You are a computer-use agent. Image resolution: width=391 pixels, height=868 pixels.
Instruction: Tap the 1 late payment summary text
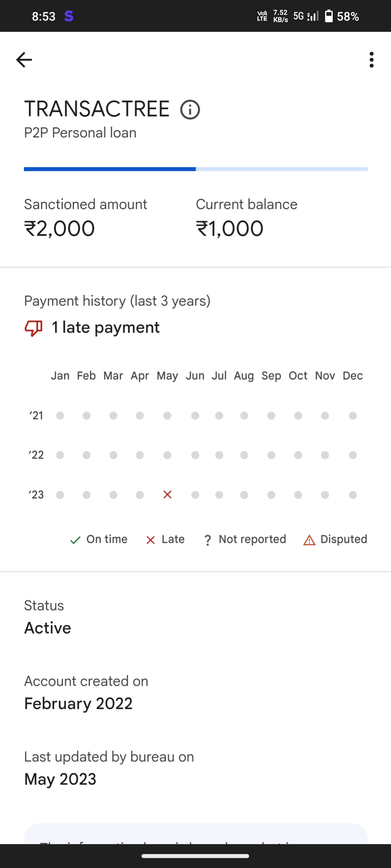point(105,328)
